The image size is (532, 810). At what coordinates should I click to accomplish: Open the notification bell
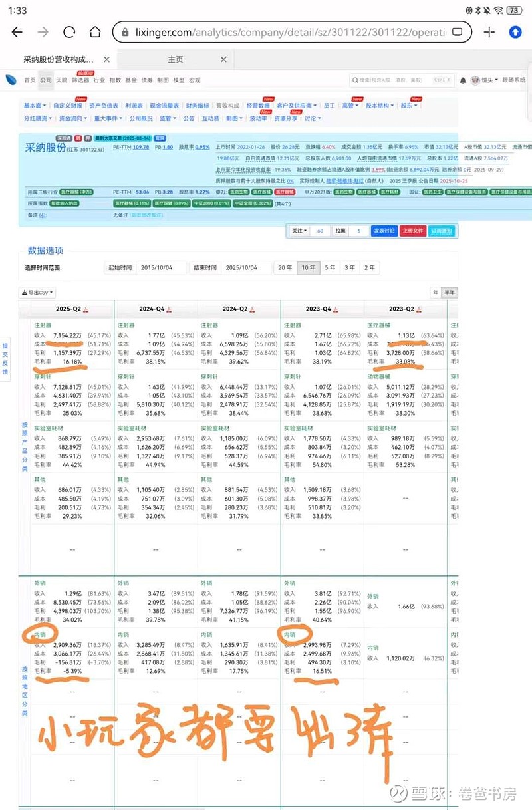(463, 80)
